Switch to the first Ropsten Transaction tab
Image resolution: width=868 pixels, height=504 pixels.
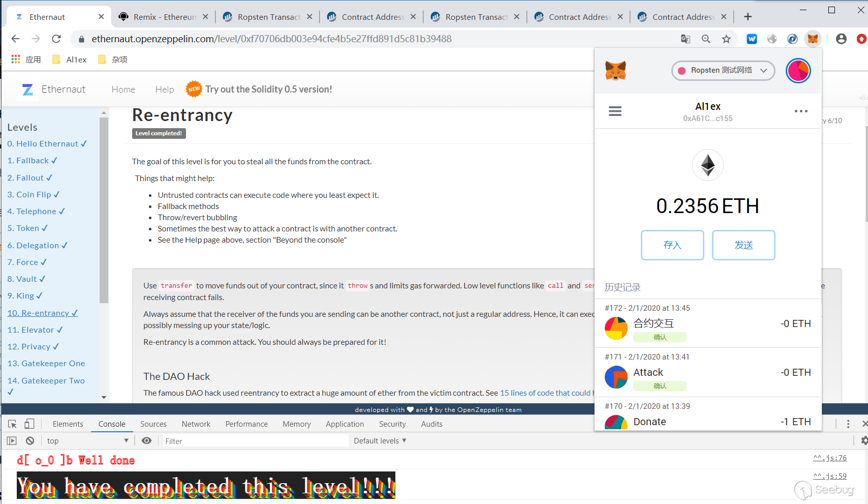coord(267,17)
